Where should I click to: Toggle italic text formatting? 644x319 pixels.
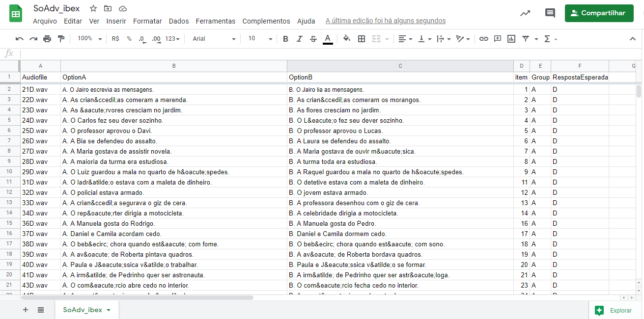coord(299,39)
